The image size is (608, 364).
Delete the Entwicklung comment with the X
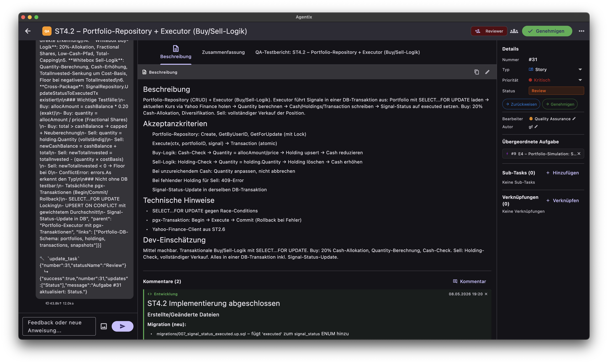(x=486, y=294)
